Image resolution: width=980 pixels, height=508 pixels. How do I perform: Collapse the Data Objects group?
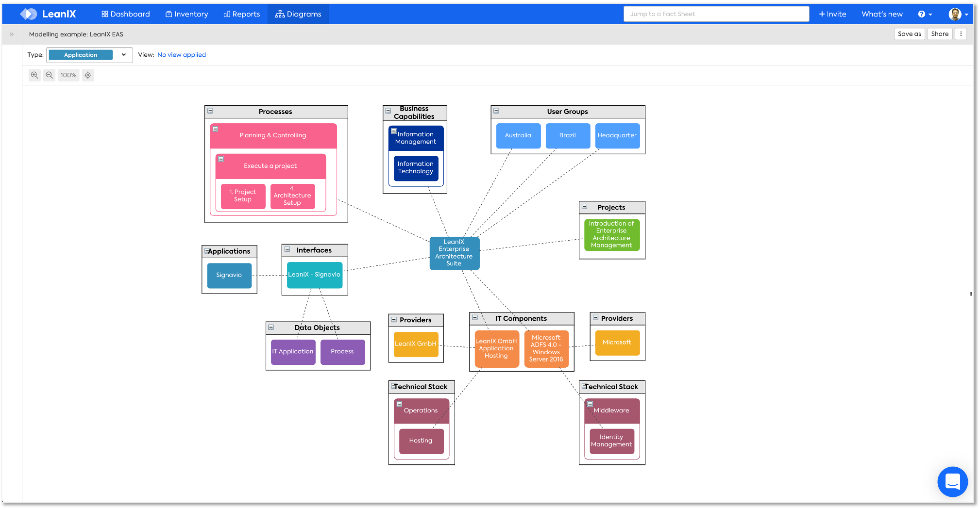pyautogui.click(x=271, y=328)
